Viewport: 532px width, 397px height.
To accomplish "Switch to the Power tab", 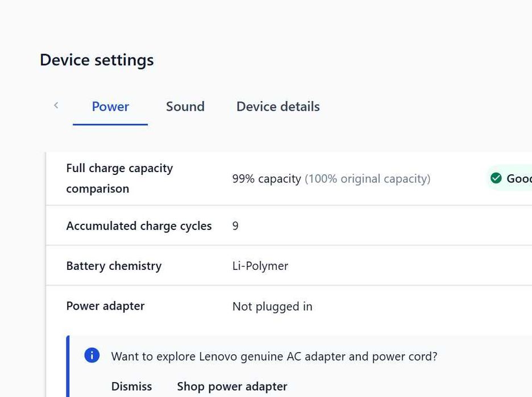I will pos(110,107).
